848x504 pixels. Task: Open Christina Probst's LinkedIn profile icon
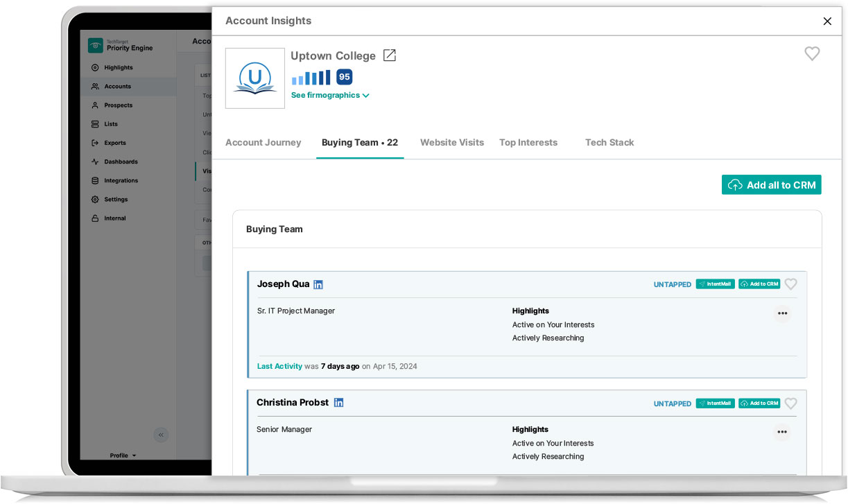pyautogui.click(x=338, y=403)
